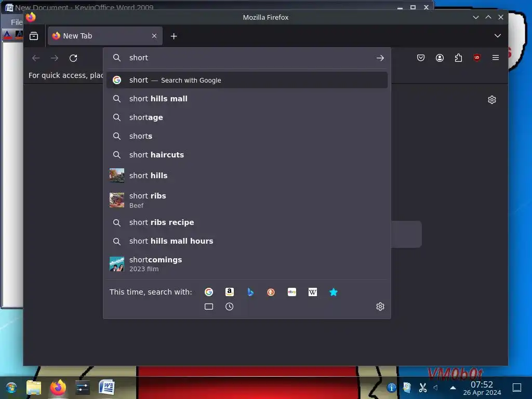
Task: Choose 'shortage' suggestion
Action: 247,117
